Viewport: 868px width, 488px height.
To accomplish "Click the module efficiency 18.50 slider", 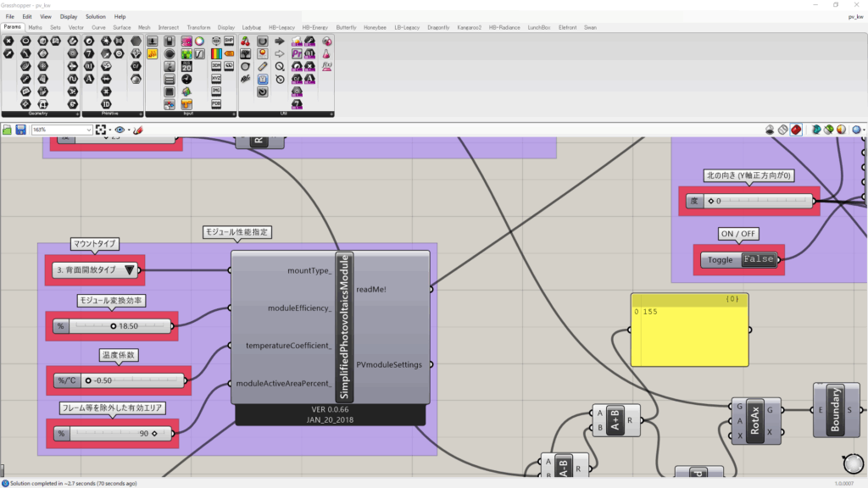I will [119, 325].
